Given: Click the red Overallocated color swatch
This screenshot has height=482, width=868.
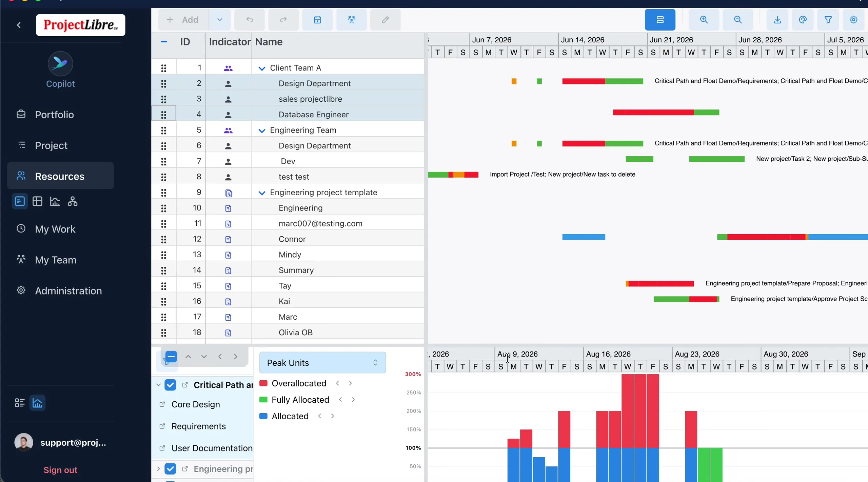Looking at the screenshot, I should tap(263, 383).
